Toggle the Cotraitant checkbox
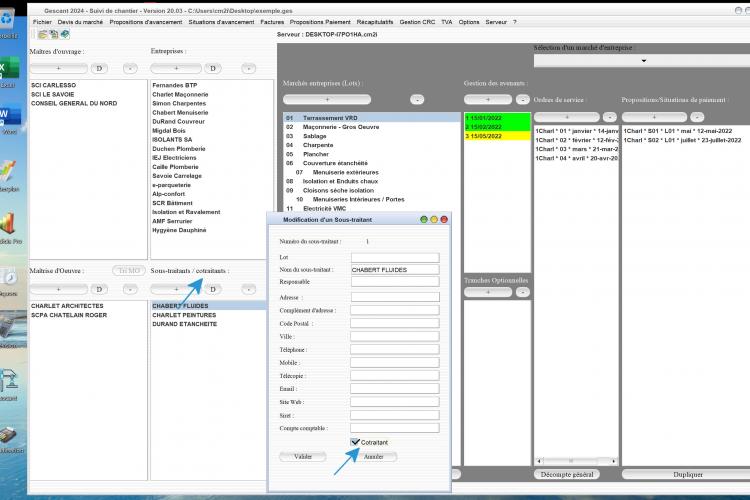Screen dimensions: 750x500 coord(355,442)
